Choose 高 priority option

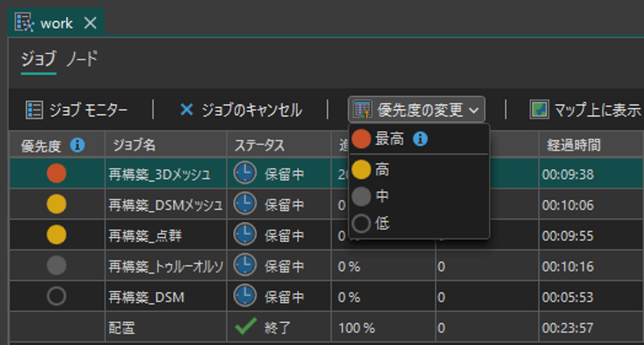382,170
